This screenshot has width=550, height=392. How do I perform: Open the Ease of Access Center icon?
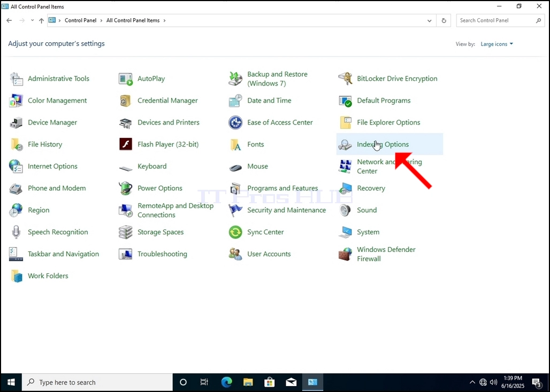(x=235, y=122)
